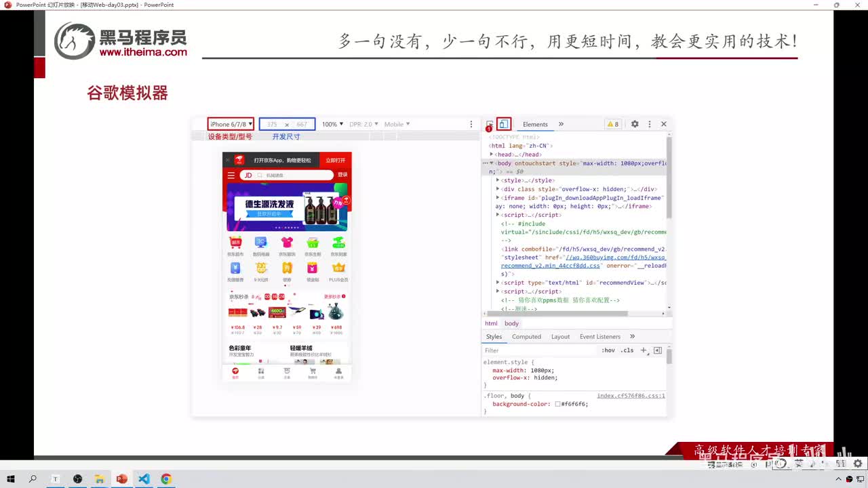
Task: Collapse the body element node
Action: [492, 163]
